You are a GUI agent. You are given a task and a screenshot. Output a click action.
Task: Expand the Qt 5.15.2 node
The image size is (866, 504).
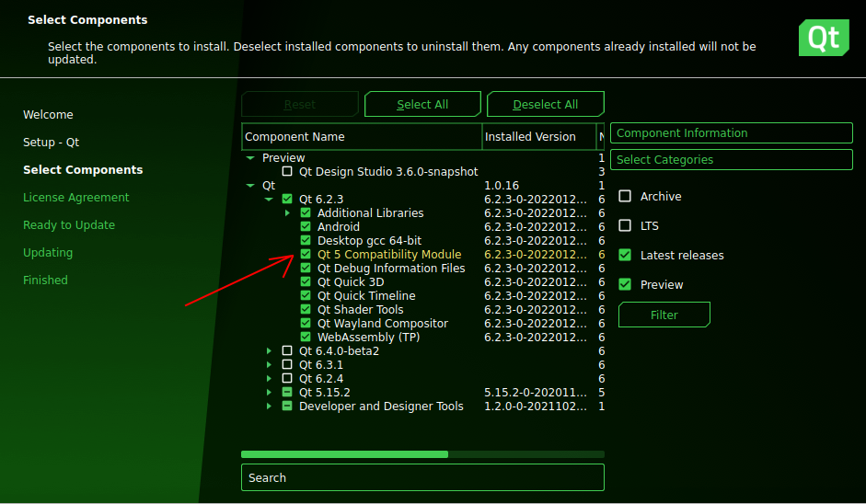click(x=269, y=392)
